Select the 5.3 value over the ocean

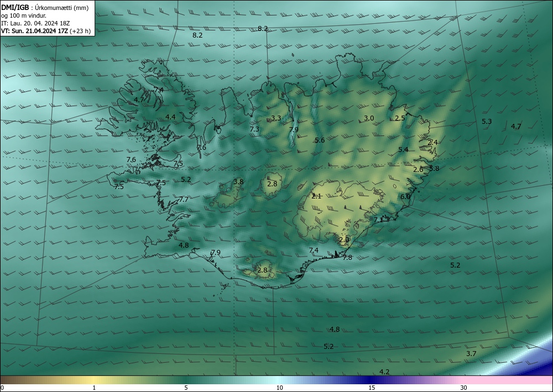pyautogui.click(x=487, y=121)
